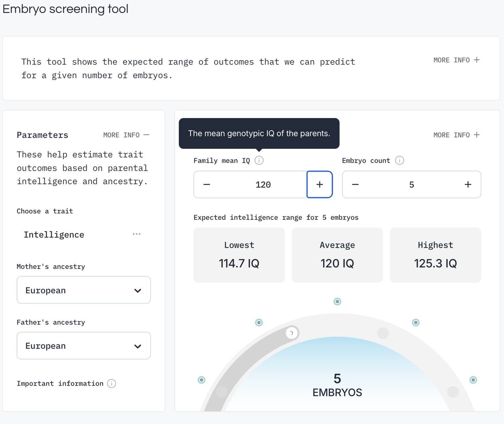Decrease Family mean IQ with the minus button
This screenshot has height=424, width=504.
tap(207, 184)
